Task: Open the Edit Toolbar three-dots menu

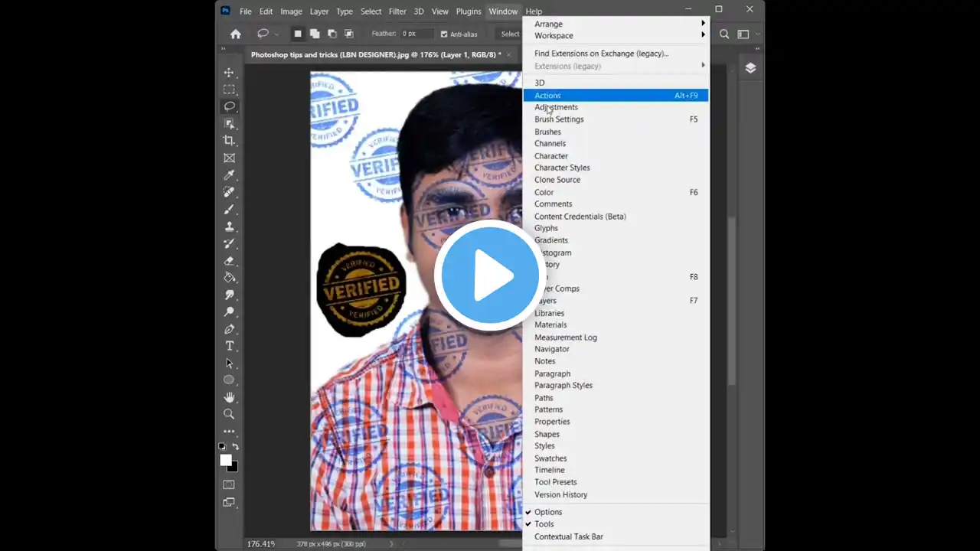Action: (x=229, y=432)
